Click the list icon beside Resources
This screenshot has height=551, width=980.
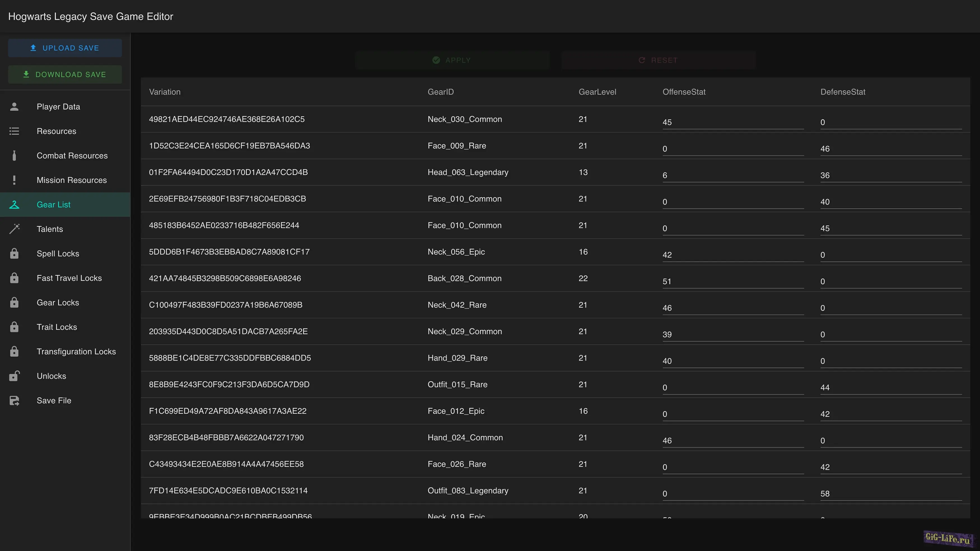click(x=14, y=131)
